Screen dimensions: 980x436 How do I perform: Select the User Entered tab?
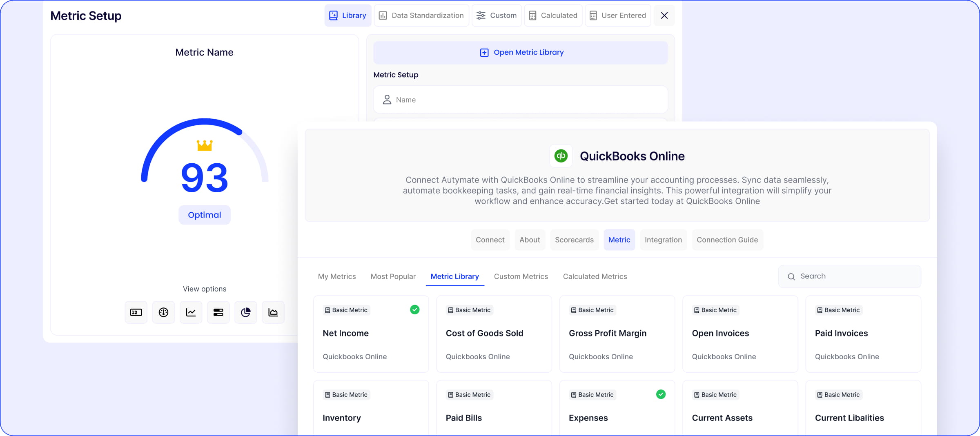tap(618, 16)
